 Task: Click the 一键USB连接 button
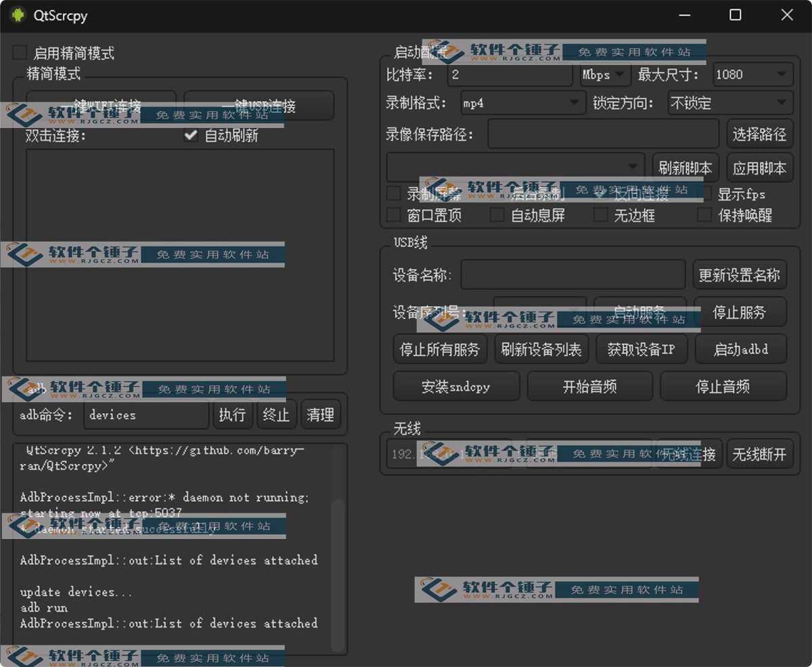pyautogui.click(x=259, y=106)
